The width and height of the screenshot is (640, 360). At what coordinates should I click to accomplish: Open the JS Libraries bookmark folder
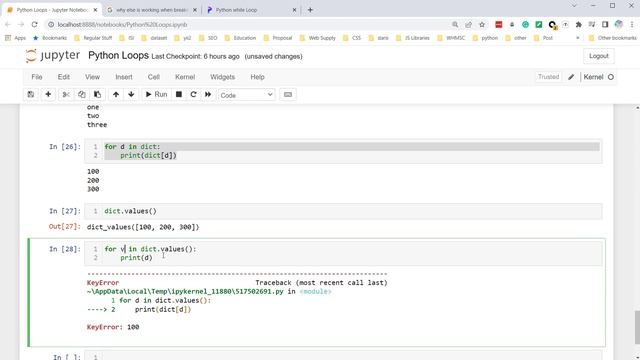coord(413,38)
